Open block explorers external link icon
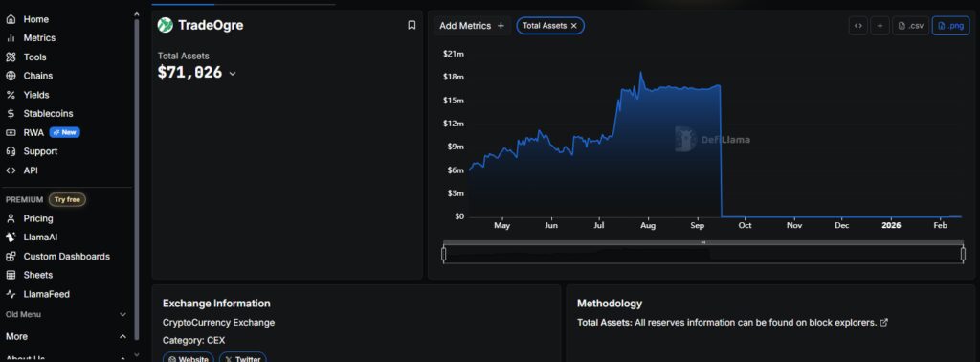 [883, 323]
